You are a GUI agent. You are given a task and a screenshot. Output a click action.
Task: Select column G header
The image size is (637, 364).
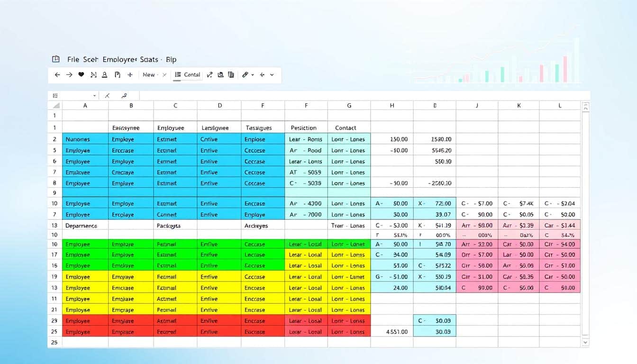pos(349,106)
